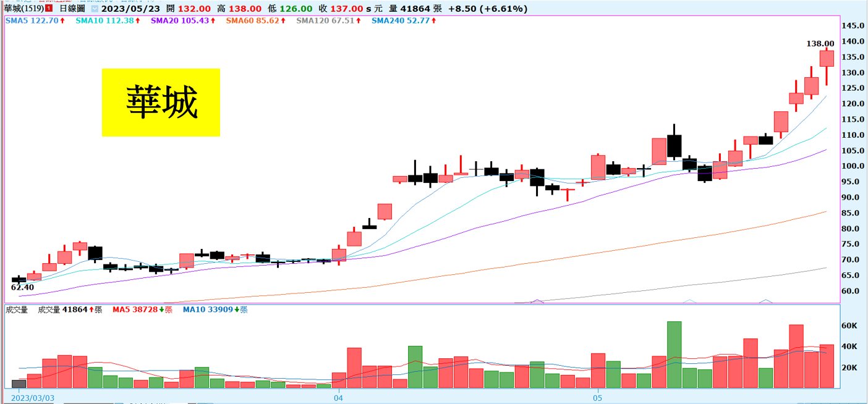
Task: Select the 日線圖 chart type label
Action: (x=72, y=9)
